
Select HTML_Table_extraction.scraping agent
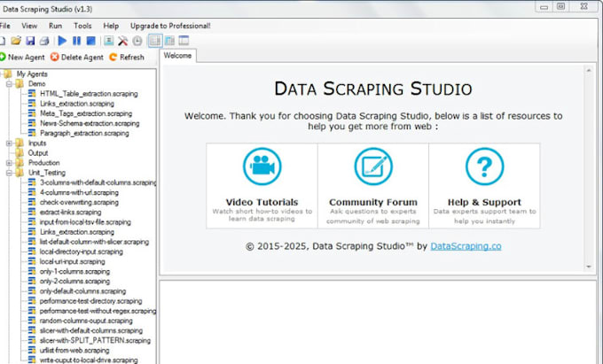pos(89,94)
